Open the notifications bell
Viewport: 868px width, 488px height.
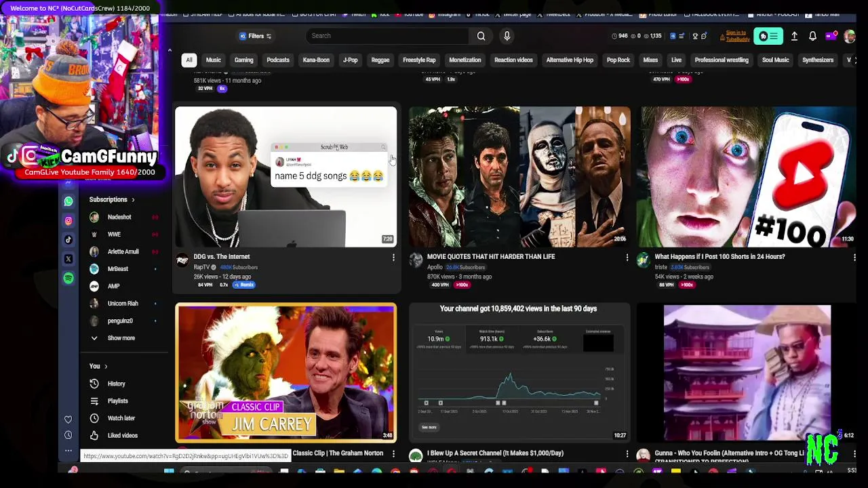tap(812, 36)
